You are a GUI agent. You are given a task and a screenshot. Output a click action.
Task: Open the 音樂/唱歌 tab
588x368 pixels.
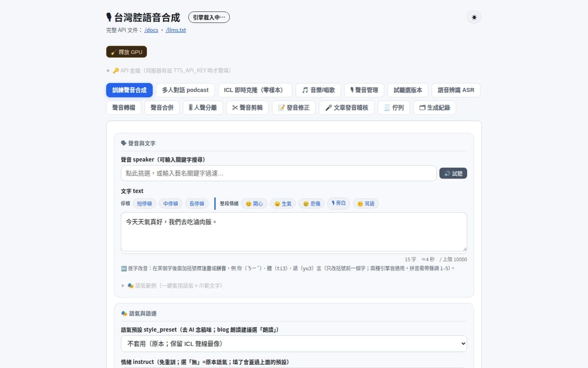(x=318, y=90)
